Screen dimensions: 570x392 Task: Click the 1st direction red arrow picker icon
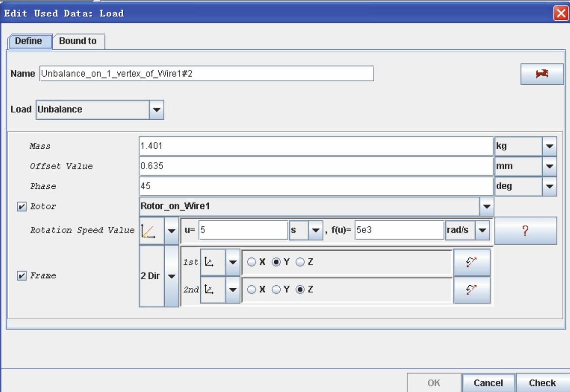pyautogui.click(x=471, y=262)
